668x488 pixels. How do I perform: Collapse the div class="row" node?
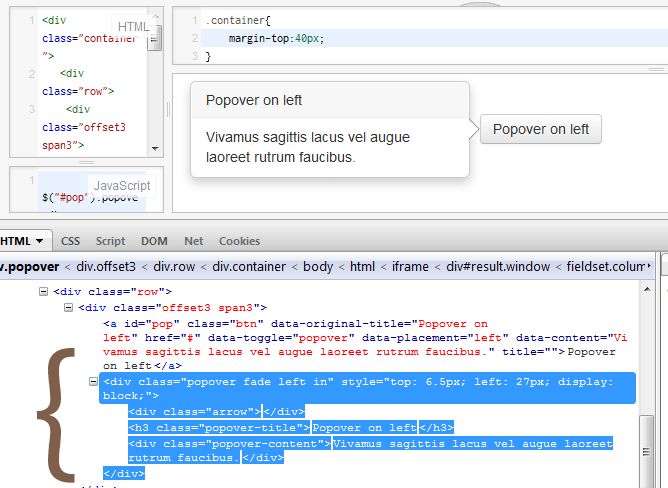click(43, 292)
